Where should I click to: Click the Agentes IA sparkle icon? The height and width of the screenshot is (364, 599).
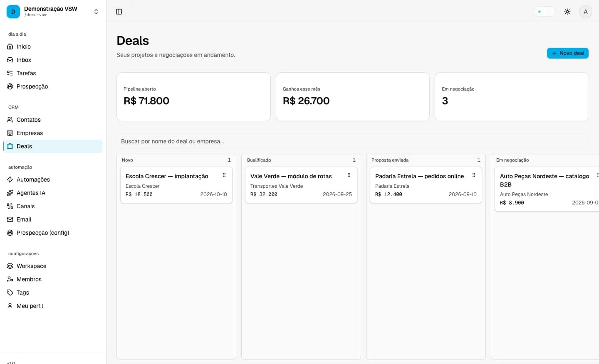[10, 193]
